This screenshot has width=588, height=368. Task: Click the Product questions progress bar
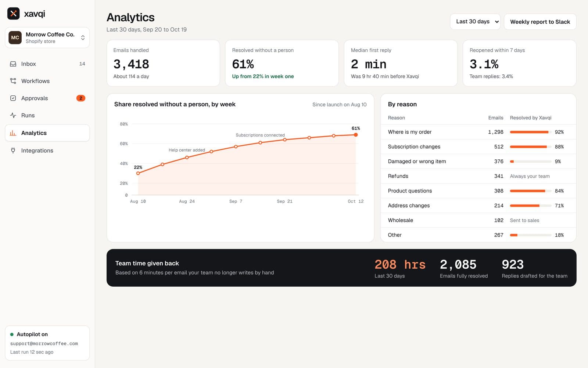tap(531, 191)
